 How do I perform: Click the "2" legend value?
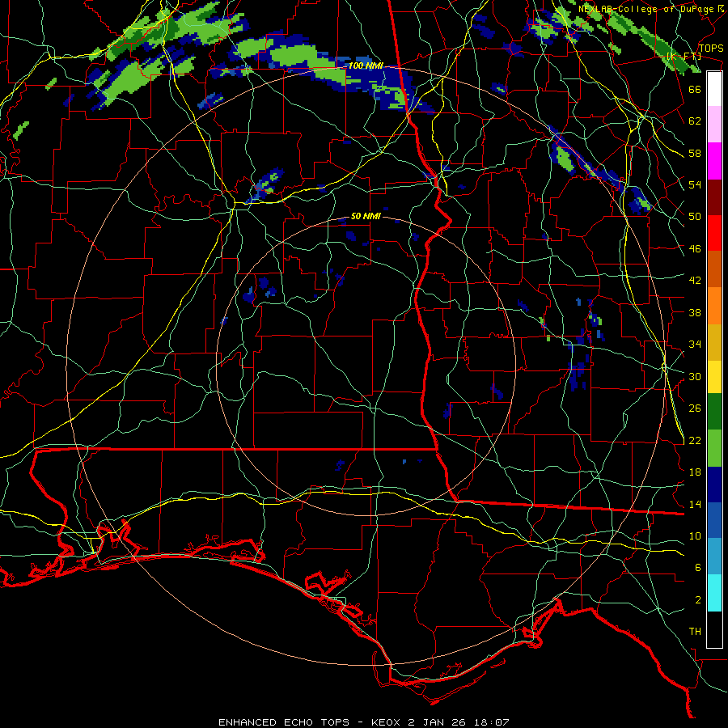coord(698,600)
